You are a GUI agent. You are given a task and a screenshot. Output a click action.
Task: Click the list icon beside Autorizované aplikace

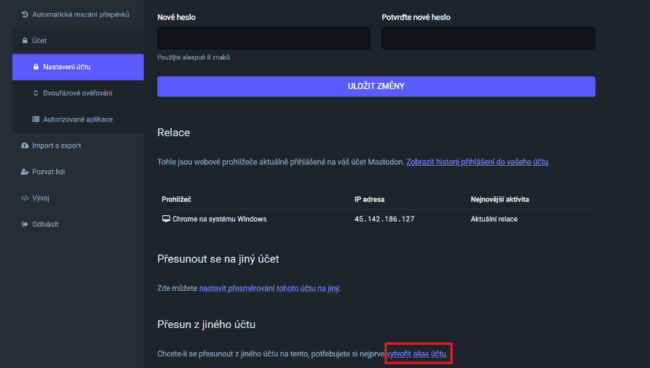(x=36, y=119)
